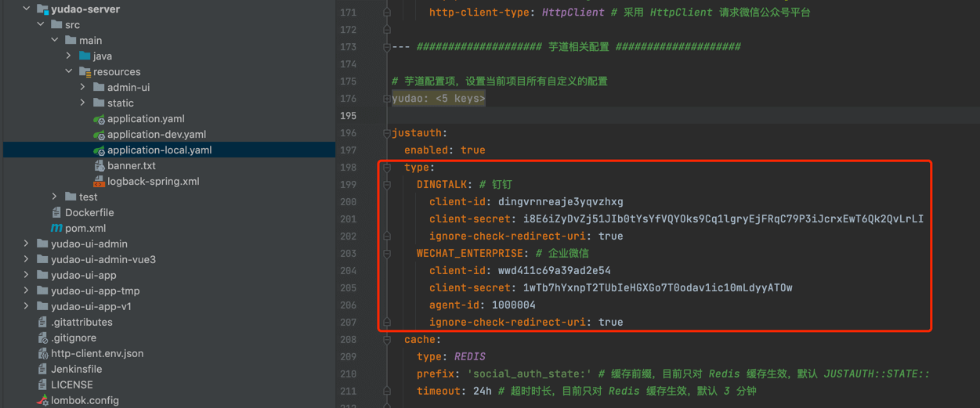The image size is (980, 408).
Task: Click the application-dev.yaml file icon
Action: (99, 135)
